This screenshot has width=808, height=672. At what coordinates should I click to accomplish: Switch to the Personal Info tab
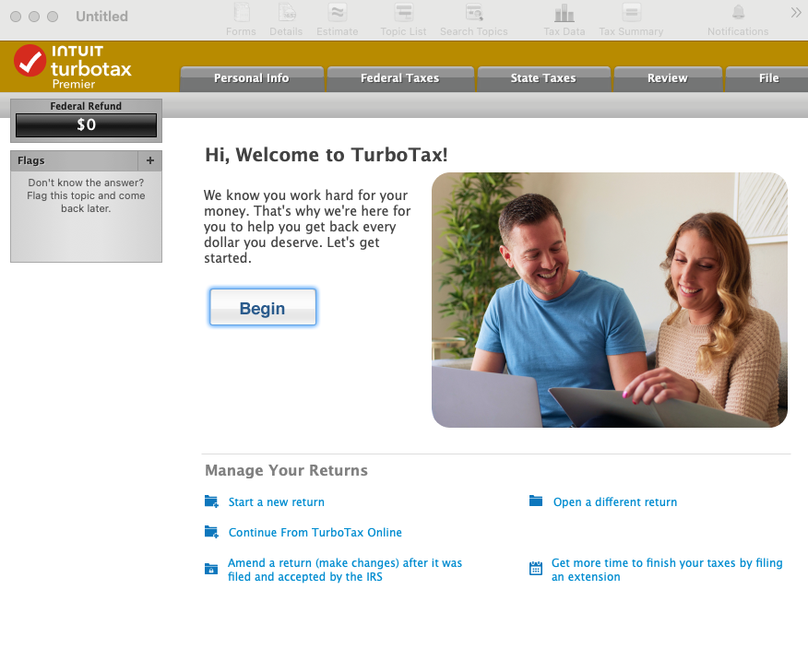pos(252,78)
